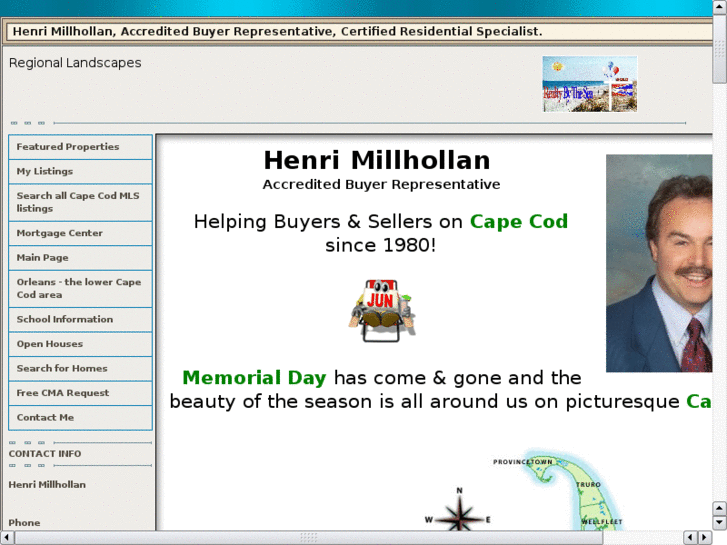Click the horizontal scrollbar thumb
727x545 pixels.
[308, 538]
